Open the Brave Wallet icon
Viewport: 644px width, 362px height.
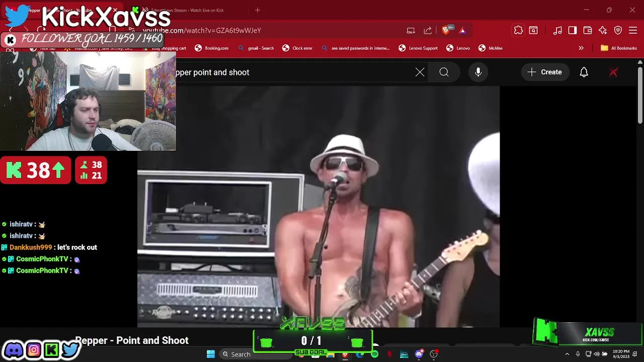pyautogui.click(x=588, y=30)
